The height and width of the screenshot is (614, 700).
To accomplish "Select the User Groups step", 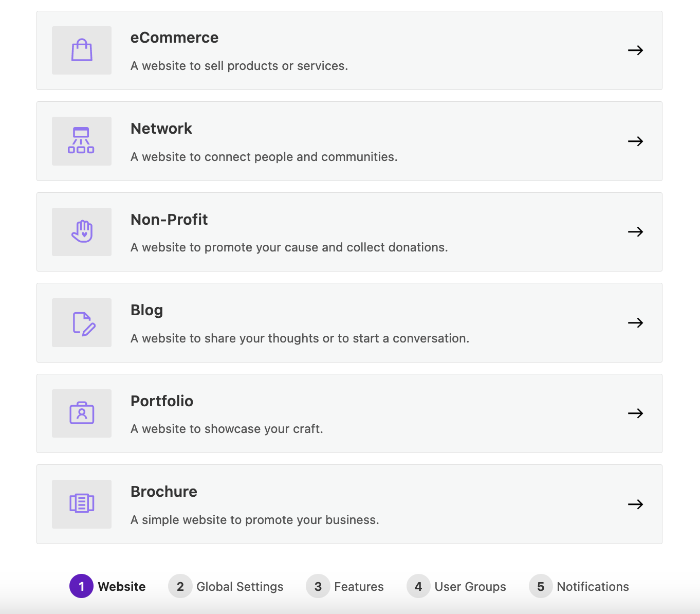I will 456,586.
